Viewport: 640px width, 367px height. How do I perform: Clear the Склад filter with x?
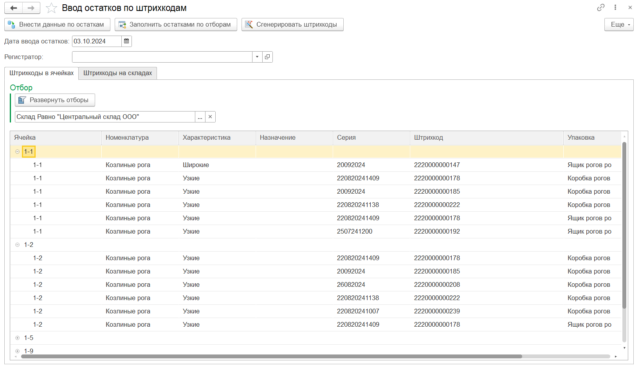(210, 117)
